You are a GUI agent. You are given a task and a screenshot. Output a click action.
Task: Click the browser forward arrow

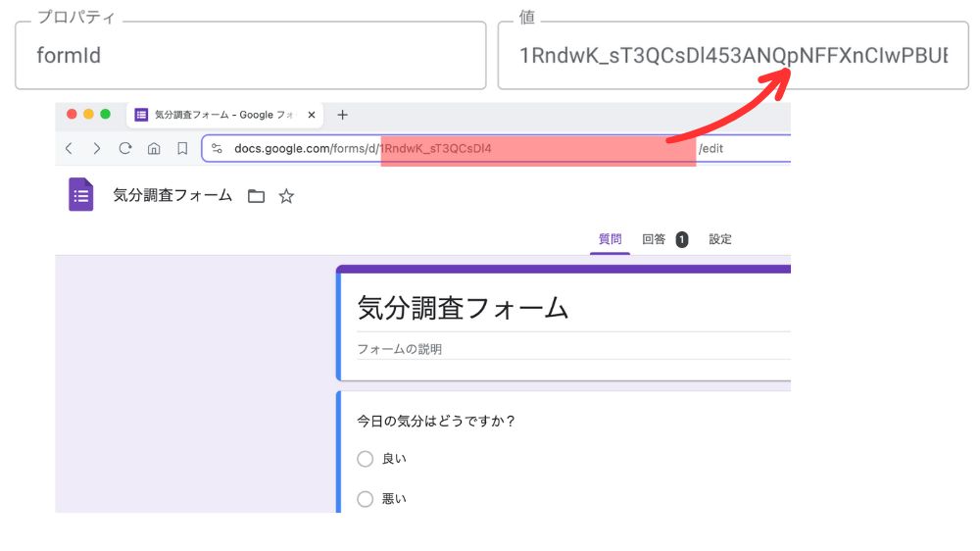pyautogui.click(x=96, y=149)
